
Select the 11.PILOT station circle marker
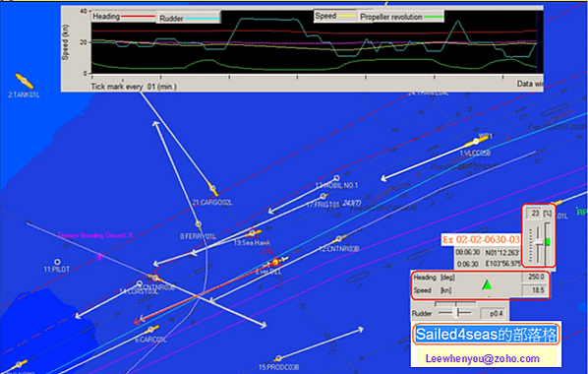point(57,262)
